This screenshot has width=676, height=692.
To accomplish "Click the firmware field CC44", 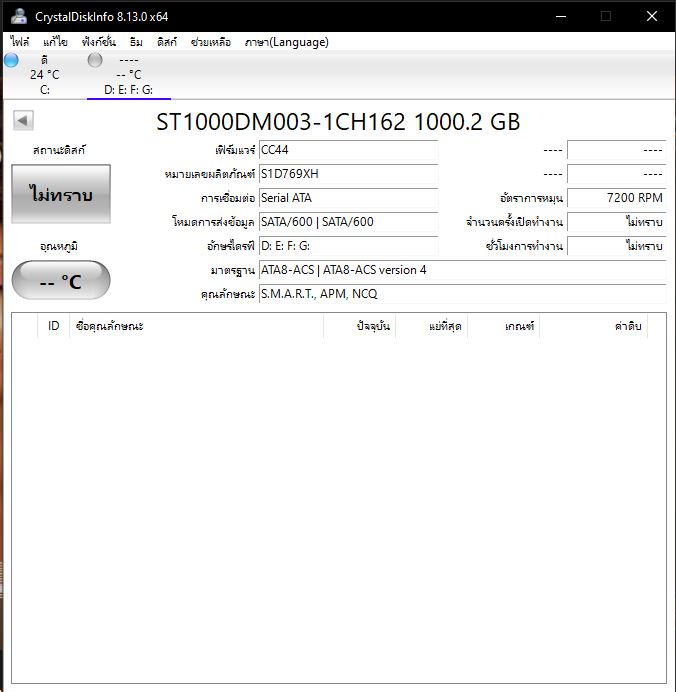I will [x=348, y=150].
